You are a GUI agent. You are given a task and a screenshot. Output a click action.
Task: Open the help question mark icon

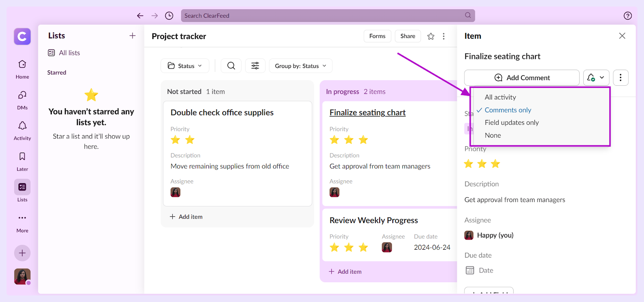[627, 16]
